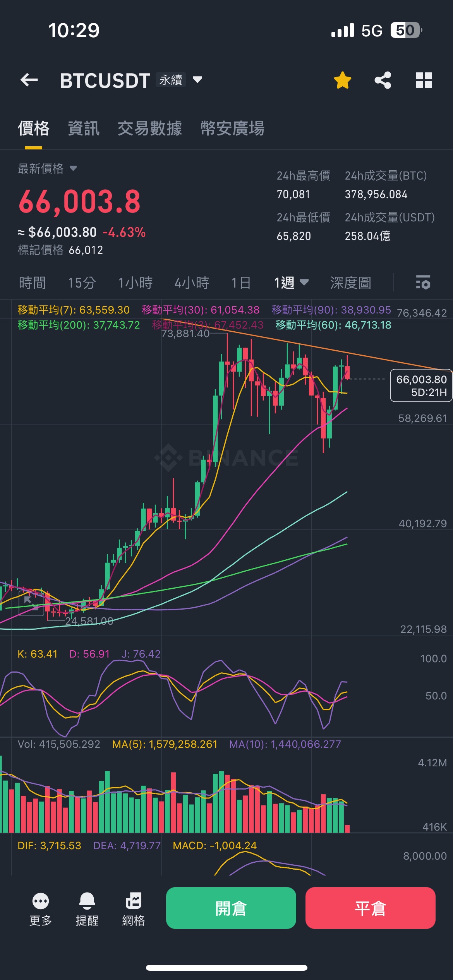Tap the 24,581.00 chart low label
This screenshot has height=980, width=453.
coord(89,621)
